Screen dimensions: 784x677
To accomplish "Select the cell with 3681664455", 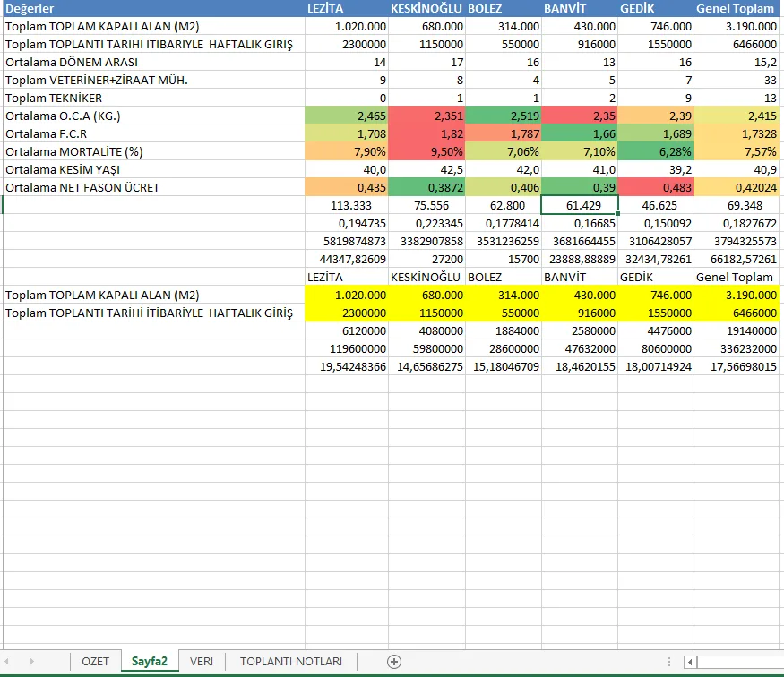I will pyautogui.click(x=580, y=241).
